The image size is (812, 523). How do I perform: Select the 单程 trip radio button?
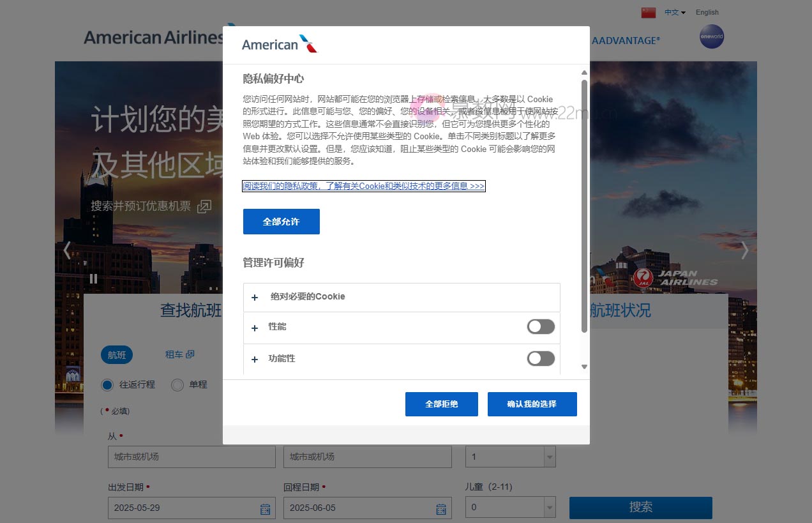(177, 384)
